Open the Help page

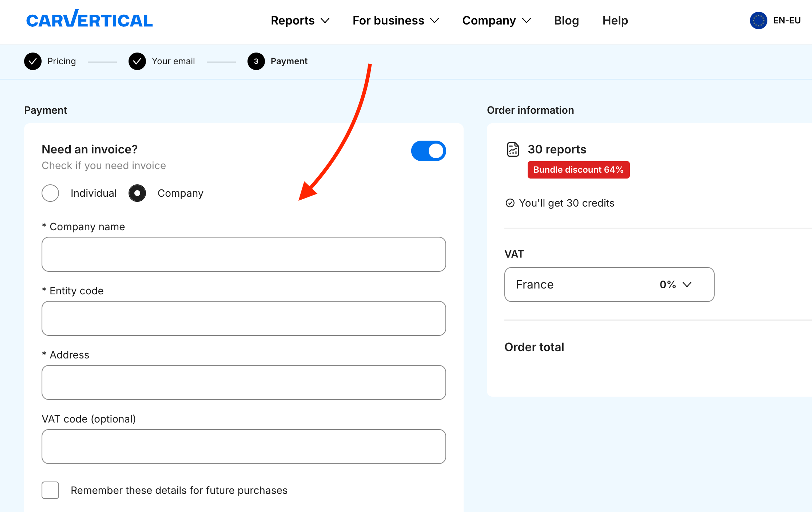click(615, 21)
